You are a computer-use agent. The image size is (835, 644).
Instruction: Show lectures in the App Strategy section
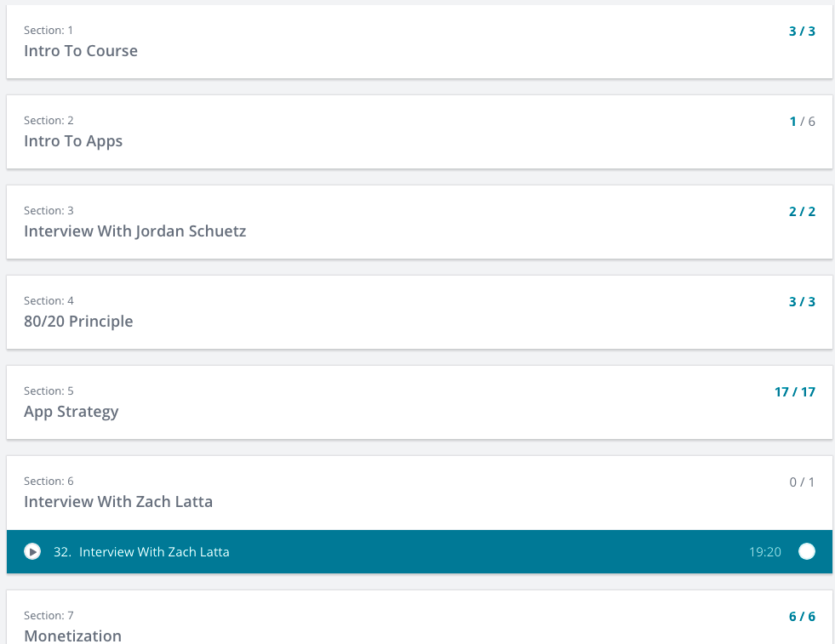(x=71, y=412)
